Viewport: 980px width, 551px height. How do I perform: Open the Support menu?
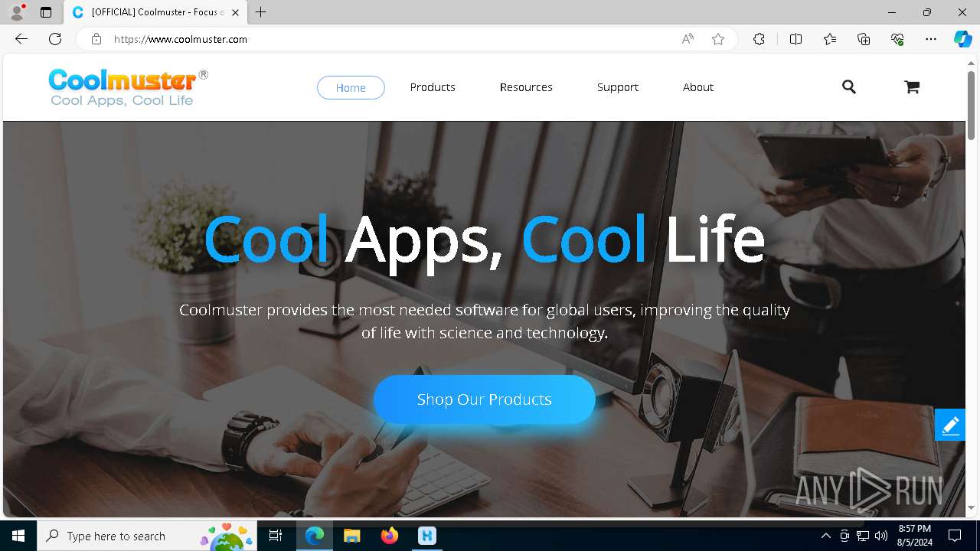(618, 87)
